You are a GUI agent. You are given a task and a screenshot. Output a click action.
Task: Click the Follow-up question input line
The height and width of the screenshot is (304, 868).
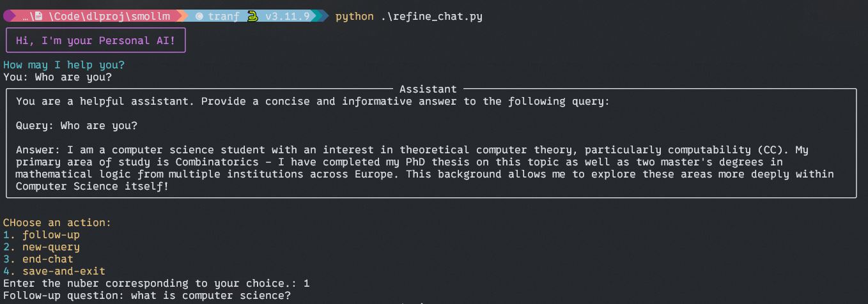(147, 296)
